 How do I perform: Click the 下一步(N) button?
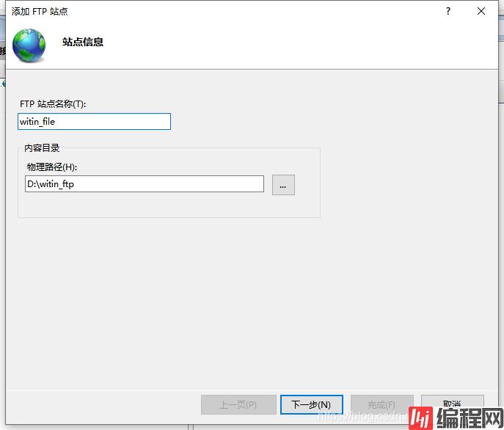pos(311,404)
